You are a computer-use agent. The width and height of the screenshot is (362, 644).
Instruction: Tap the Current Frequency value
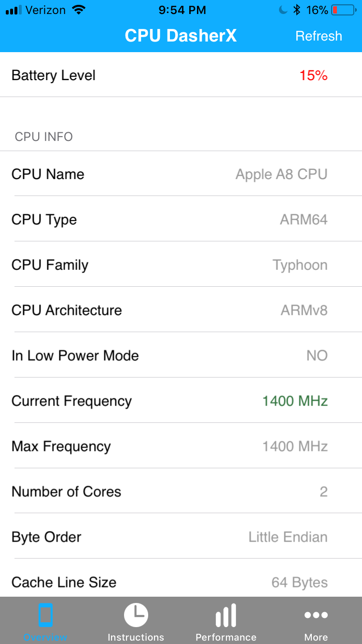coord(295,401)
